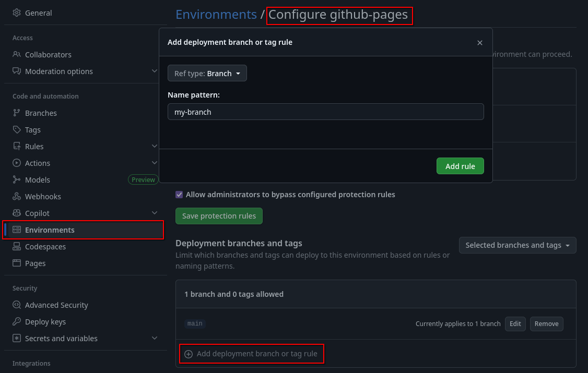
Task: Click 'Deployment branches and tags' heading
Action: 239,243
